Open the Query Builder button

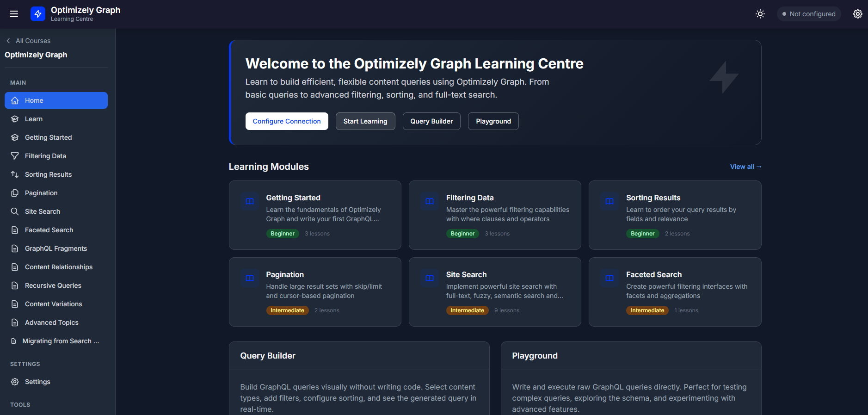click(431, 121)
